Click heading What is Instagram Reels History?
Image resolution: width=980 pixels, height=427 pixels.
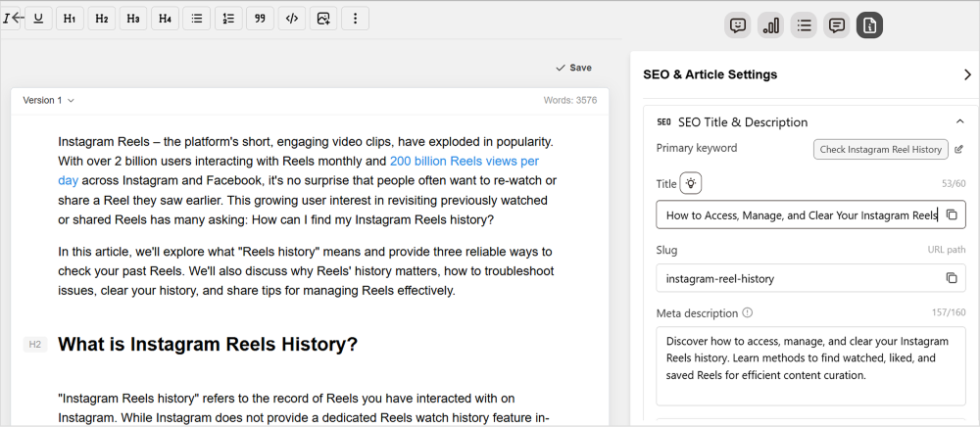coord(208,345)
